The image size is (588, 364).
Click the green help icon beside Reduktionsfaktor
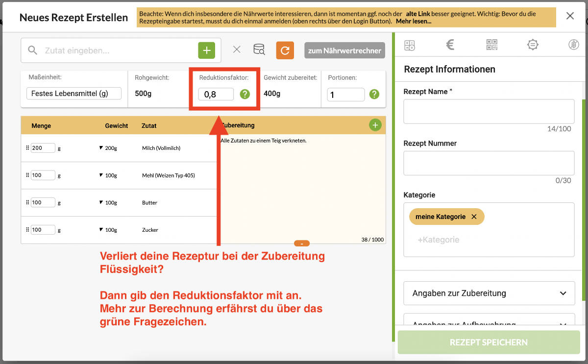pos(245,94)
